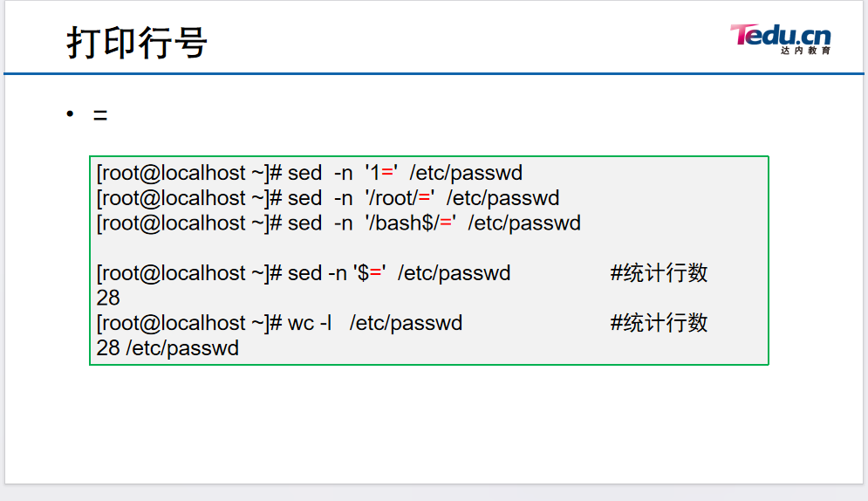Screen dimensions: 868x501
Task: Click the bullet dot before equals sign
Action: pos(70,113)
